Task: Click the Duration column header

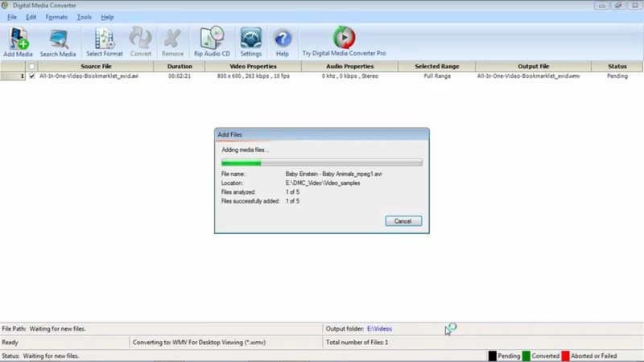Action: coord(180,66)
